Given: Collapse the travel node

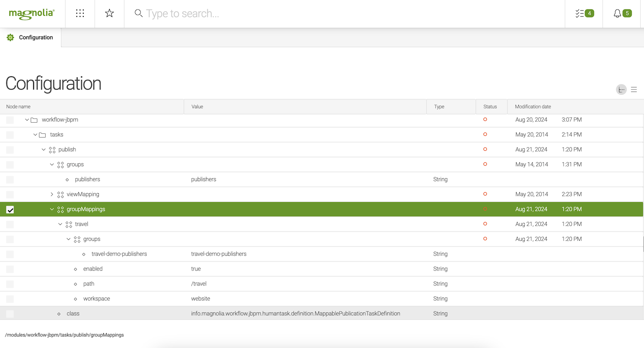Looking at the screenshot, I should pyautogui.click(x=60, y=224).
